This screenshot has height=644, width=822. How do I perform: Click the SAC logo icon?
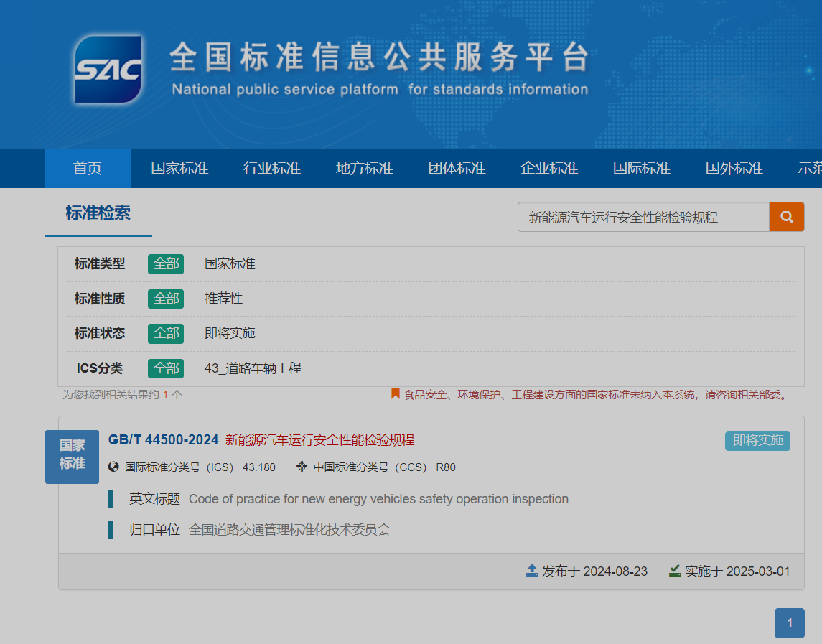(108, 69)
